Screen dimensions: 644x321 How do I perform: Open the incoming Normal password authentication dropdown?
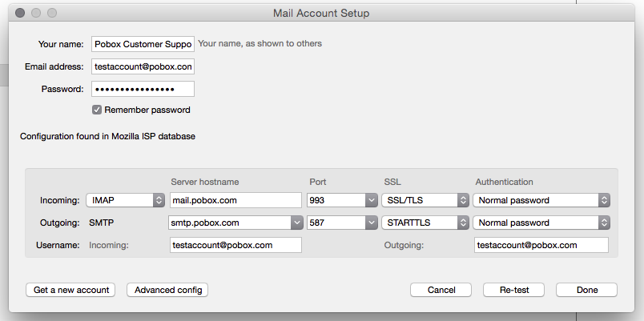[541, 200]
